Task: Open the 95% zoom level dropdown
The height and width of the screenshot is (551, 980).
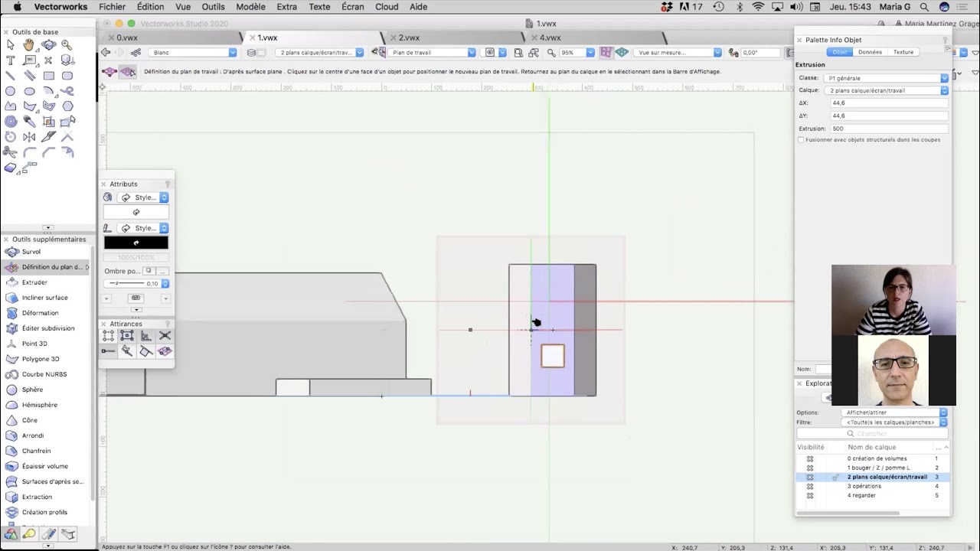Action: [x=577, y=53]
